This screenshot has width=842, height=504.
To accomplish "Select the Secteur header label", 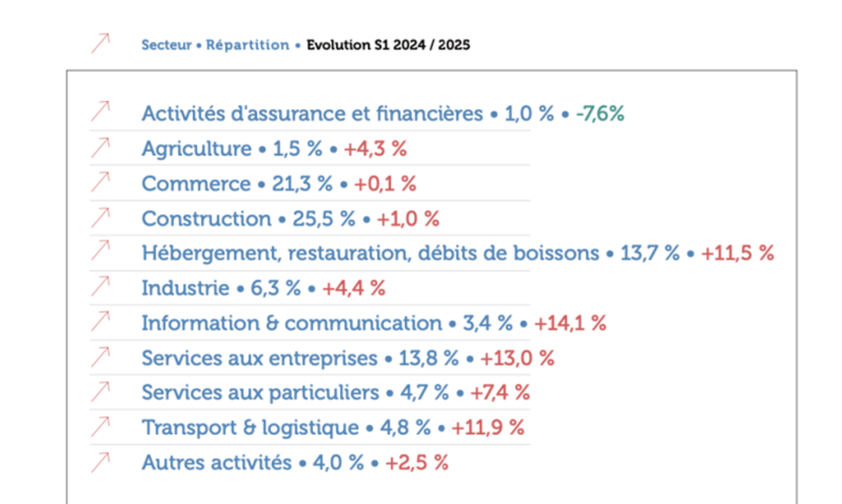I will point(166,44).
